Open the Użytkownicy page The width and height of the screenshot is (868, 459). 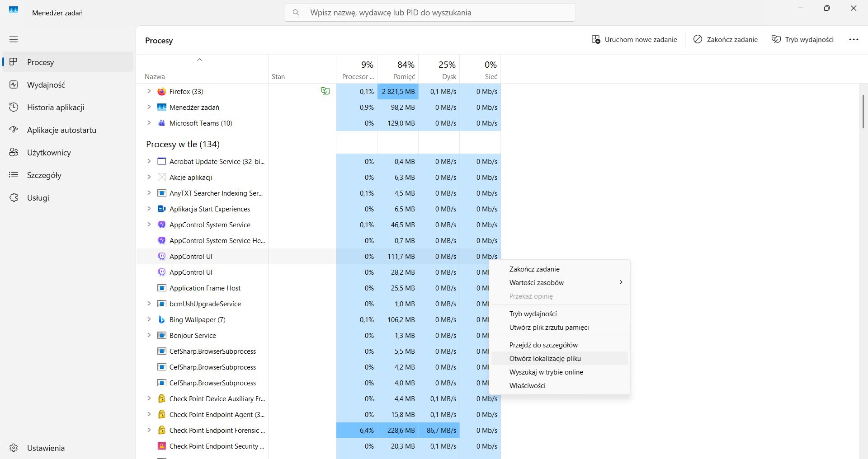click(68, 152)
